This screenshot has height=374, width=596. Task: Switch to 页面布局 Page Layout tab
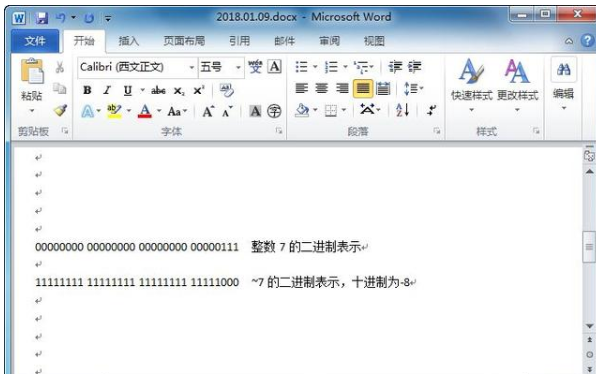[184, 41]
